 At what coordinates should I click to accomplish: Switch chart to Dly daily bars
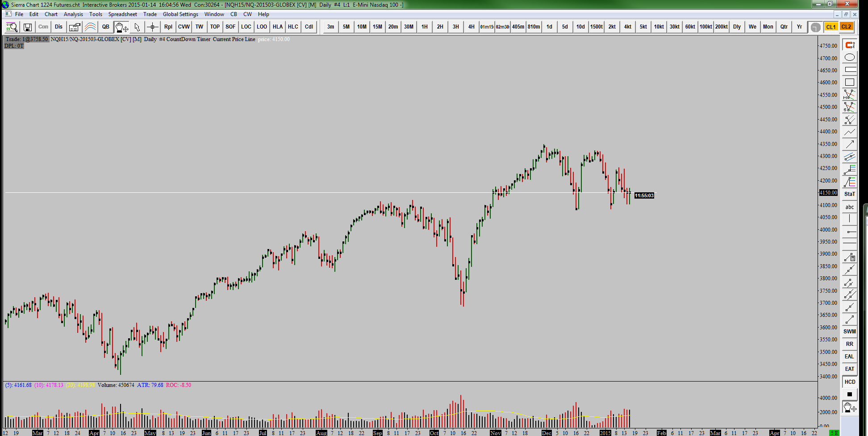pyautogui.click(x=737, y=27)
